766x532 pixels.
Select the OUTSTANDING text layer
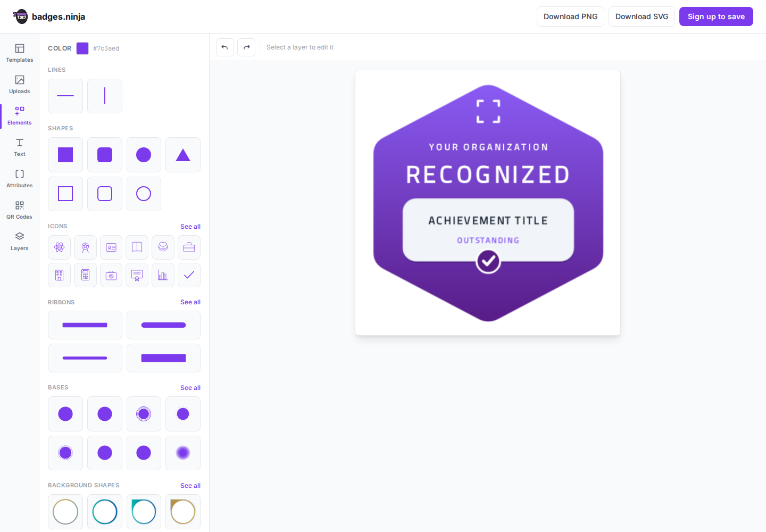tap(488, 240)
